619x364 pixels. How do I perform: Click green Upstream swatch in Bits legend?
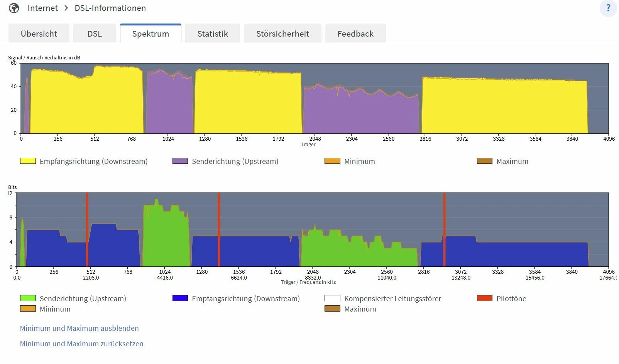coord(28,298)
